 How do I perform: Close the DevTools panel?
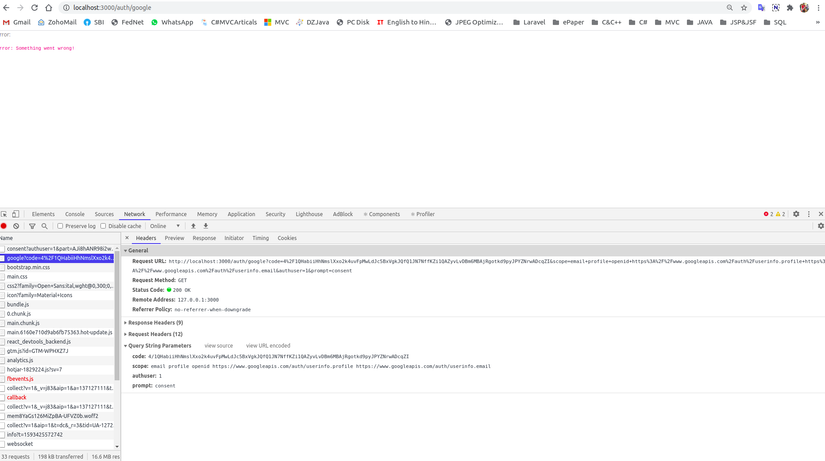(820, 214)
